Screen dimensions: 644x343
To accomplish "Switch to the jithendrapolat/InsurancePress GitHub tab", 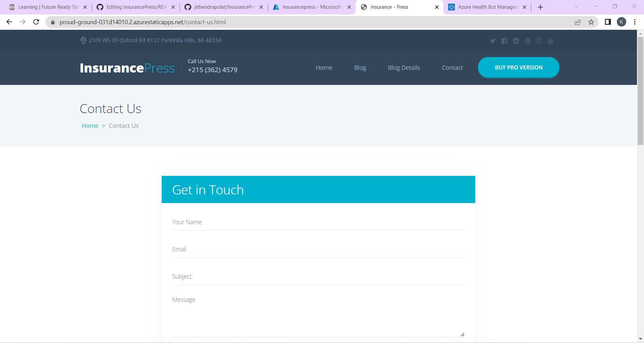I will [x=223, y=7].
